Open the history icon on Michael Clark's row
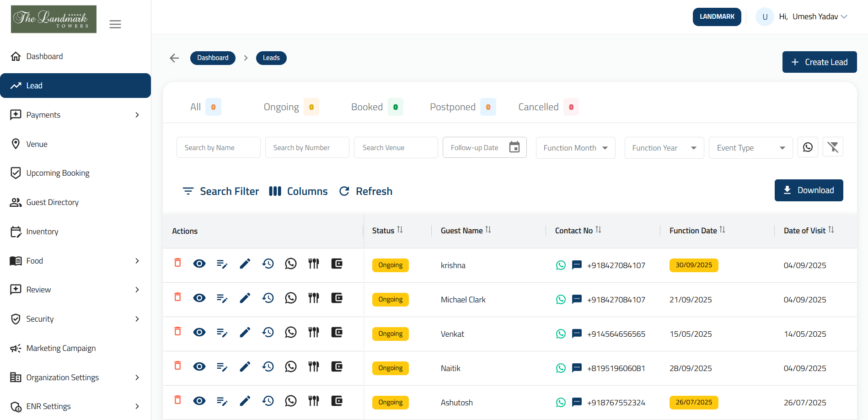868x420 pixels. [x=268, y=297]
